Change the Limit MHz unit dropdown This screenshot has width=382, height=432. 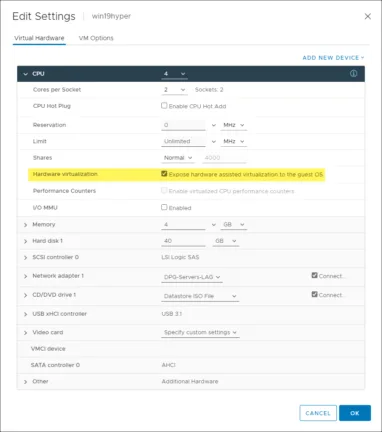pos(234,141)
